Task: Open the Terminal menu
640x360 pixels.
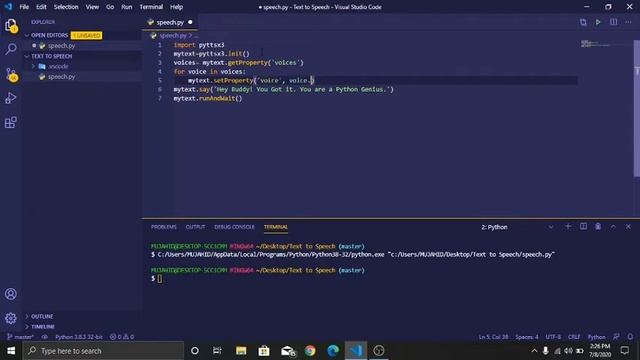Action: (x=151, y=7)
